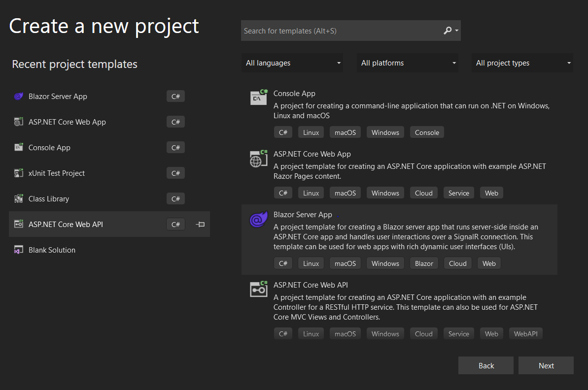The height and width of the screenshot is (390, 588).
Task: Toggle the Blazor tag filter
Action: [424, 263]
